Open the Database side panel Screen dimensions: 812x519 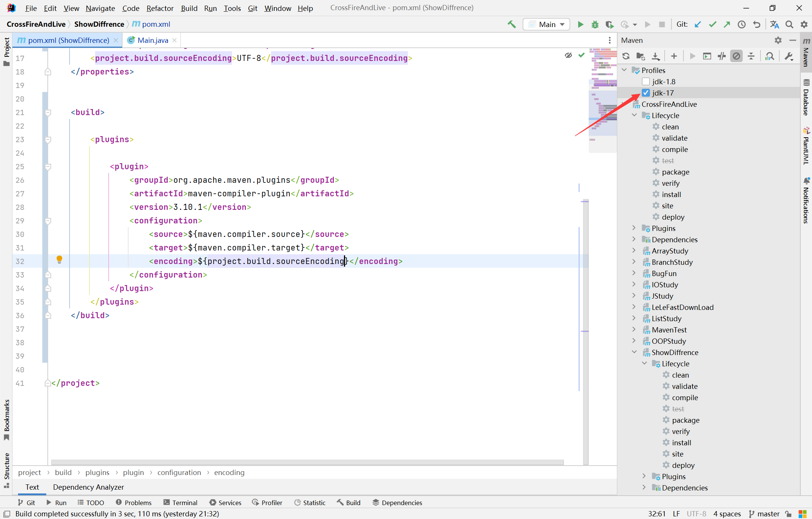click(806, 98)
